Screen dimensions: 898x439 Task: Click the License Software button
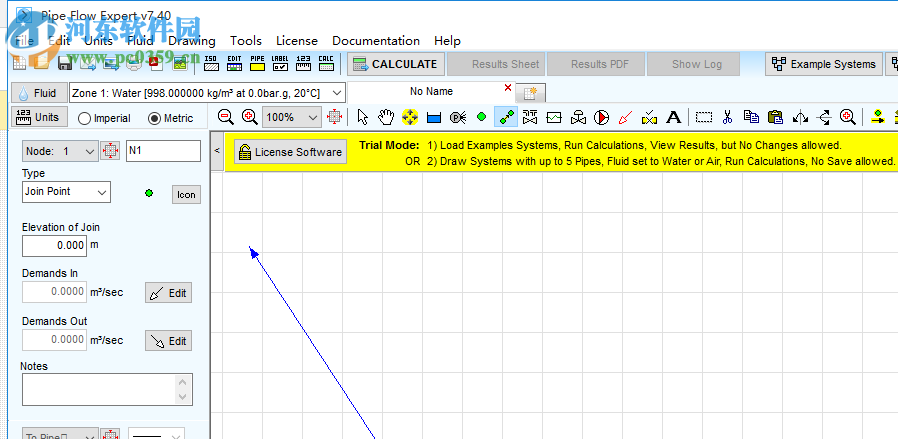coord(290,152)
